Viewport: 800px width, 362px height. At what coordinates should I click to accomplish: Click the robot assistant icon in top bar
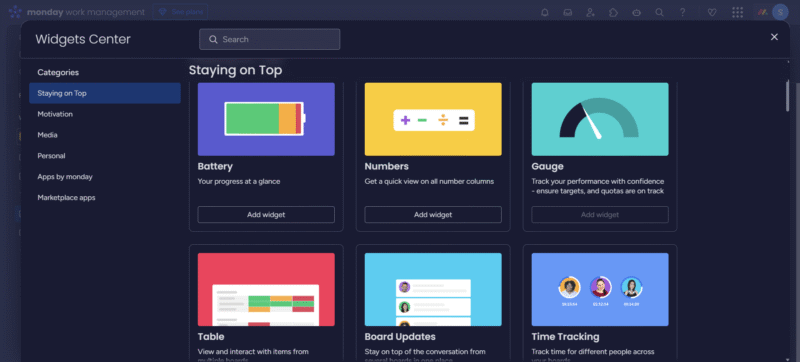(636, 13)
